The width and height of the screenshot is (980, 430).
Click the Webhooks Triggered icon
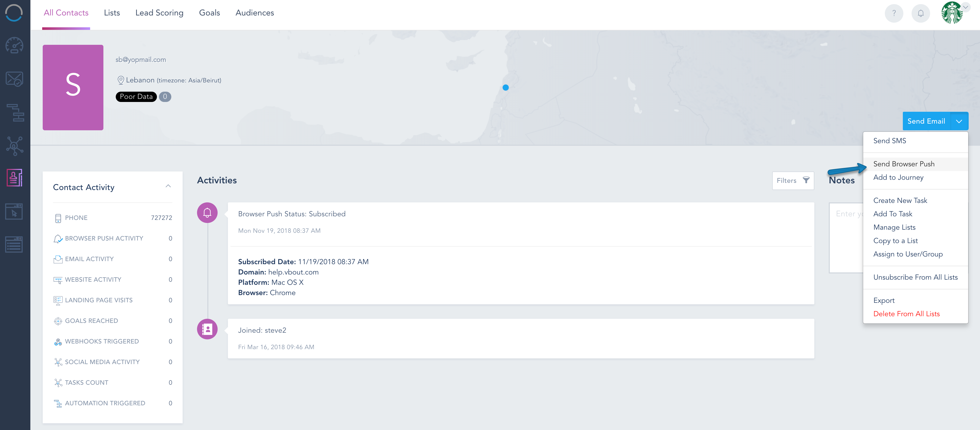click(x=58, y=342)
